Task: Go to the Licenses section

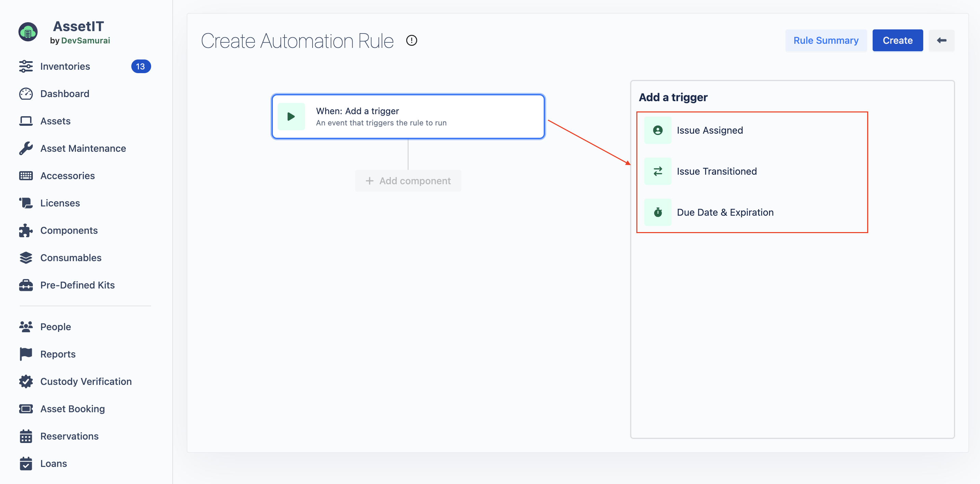Action: coord(60,203)
